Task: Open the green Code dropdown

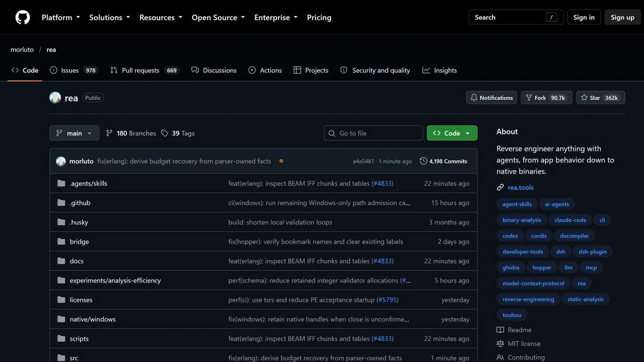Action: click(452, 133)
